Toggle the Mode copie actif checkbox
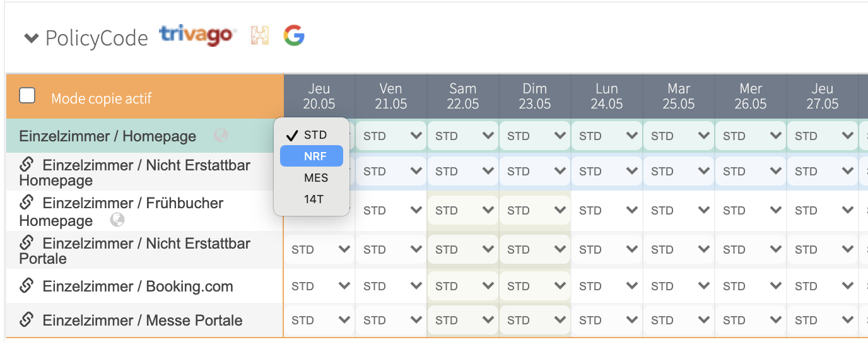Image resolution: width=868 pixels, height=342 pixels. click(27, 96)
